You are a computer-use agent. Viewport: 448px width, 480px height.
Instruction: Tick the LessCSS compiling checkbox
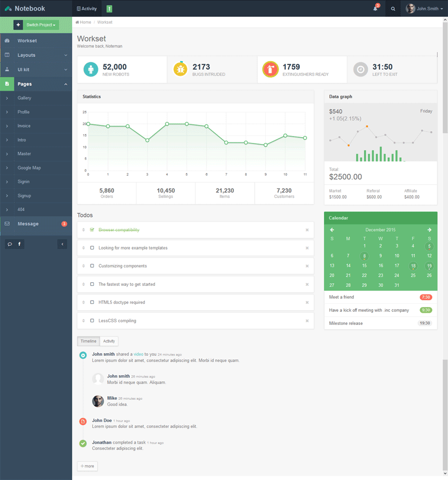[92, 321]
